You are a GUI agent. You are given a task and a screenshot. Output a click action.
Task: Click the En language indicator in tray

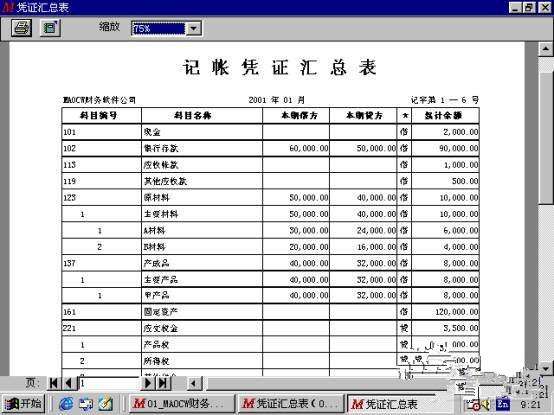503,404
